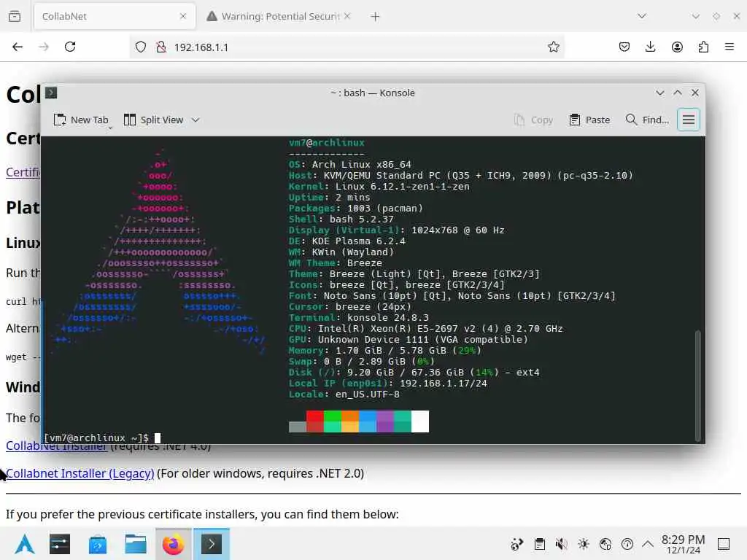Expand hidden system tray icons arrow
Image resolution: width=747 pixels, height=560 pixels.
pos(648,544)
